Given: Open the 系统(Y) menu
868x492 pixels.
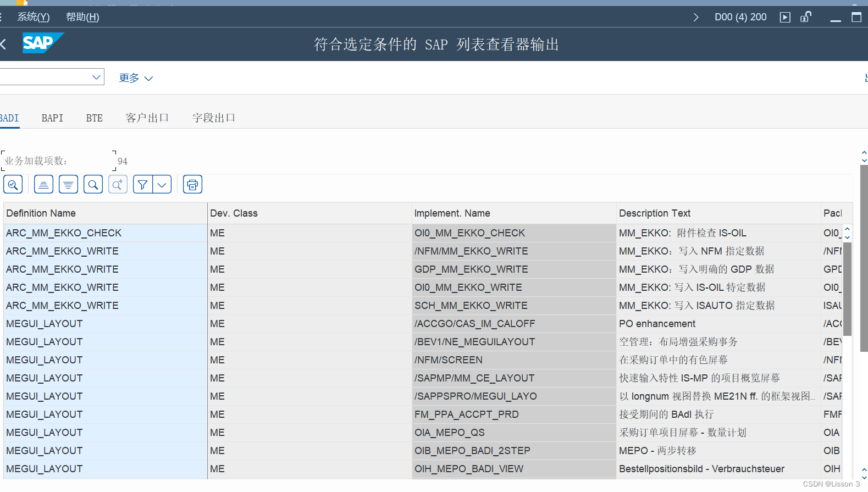Looking at the screenshot, I should (33, 17).
